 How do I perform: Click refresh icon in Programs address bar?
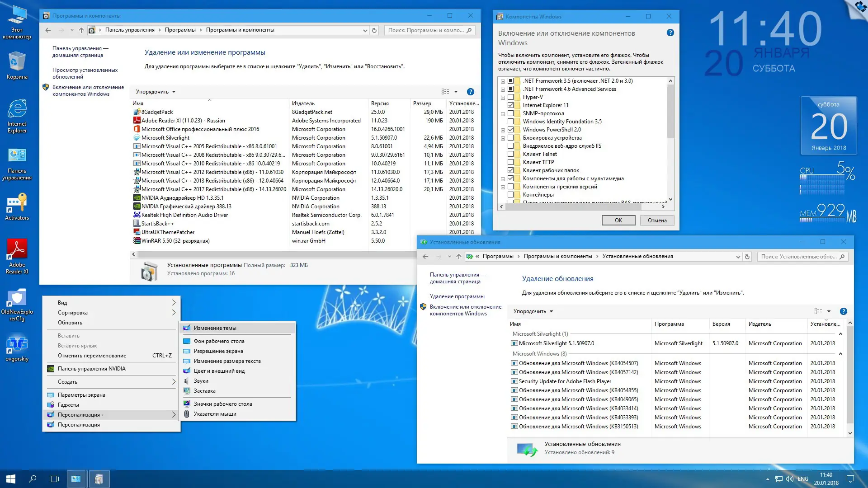tap(374, 30)
